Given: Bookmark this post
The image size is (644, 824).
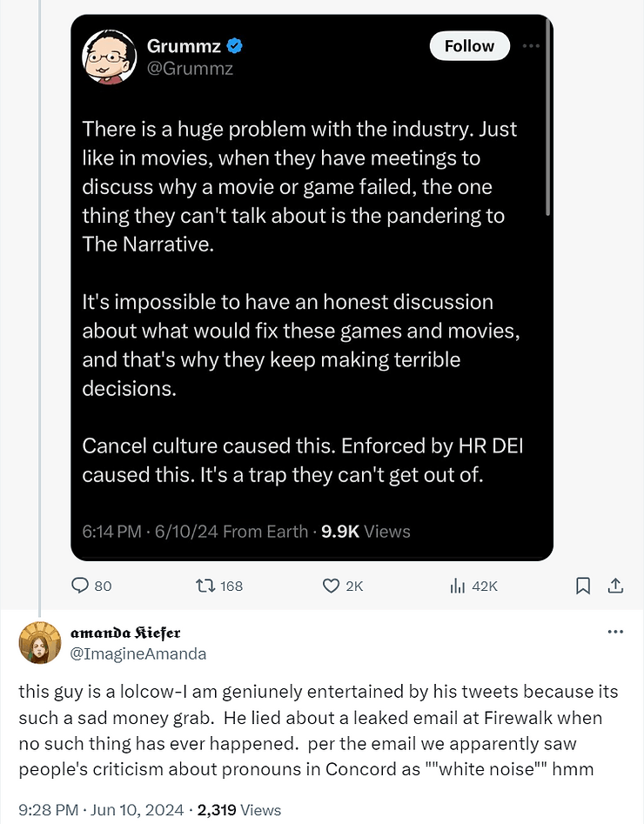Looking at the screenshot, I should coord(583,586).
